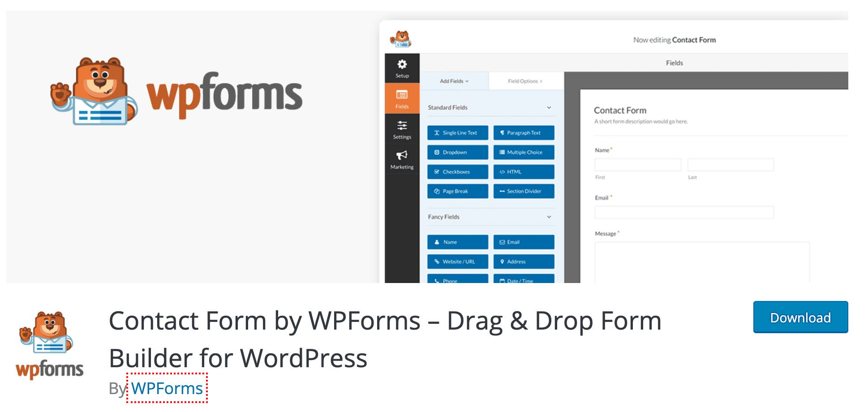868x412 pixels.
Task: Click the small wpforms plugin icon
Action: coord(49,345)
